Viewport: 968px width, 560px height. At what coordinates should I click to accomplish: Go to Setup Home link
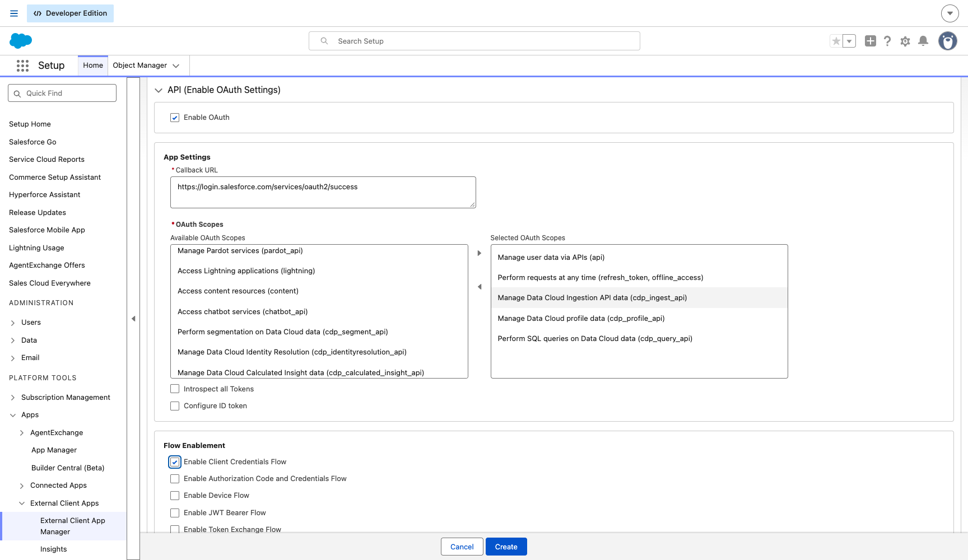30,124
